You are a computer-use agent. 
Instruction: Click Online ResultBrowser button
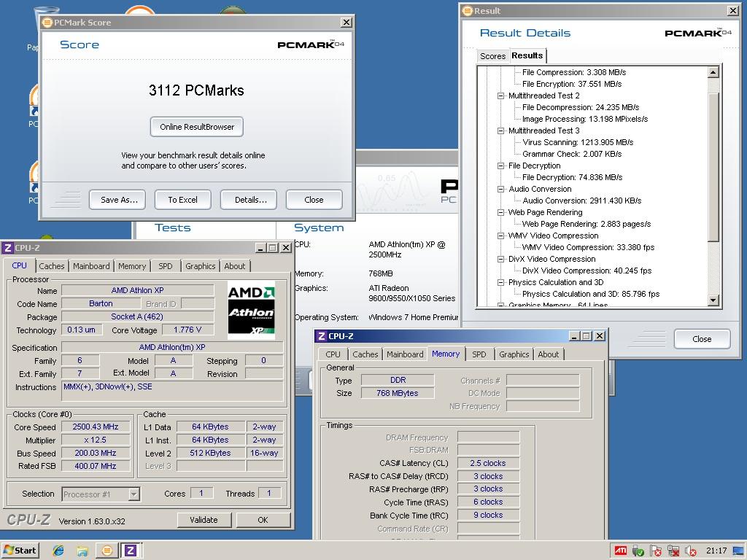(x=197, y=127)
